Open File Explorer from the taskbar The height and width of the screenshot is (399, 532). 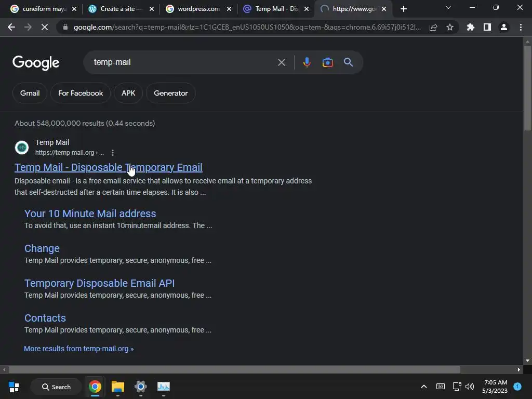[118, 387]
